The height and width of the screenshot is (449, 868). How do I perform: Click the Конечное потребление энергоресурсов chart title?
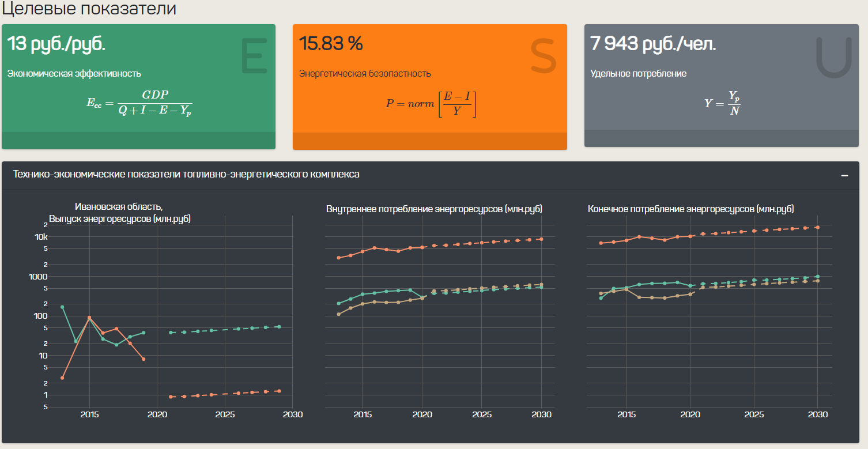pos(690,209)
